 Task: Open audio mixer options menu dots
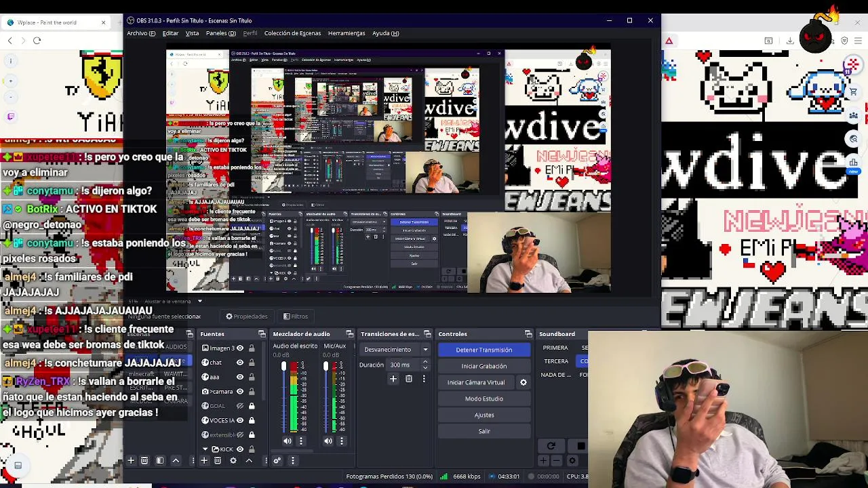click(x=293, y=461)
